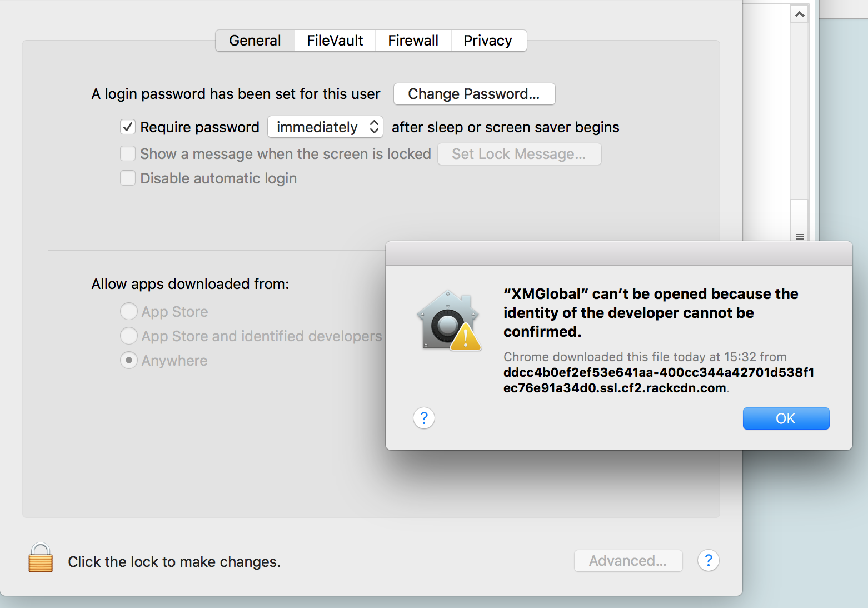The width and height of the screenshot is (868, 608).
Task: Select the App Store radio option
Action: pos(129,311)
